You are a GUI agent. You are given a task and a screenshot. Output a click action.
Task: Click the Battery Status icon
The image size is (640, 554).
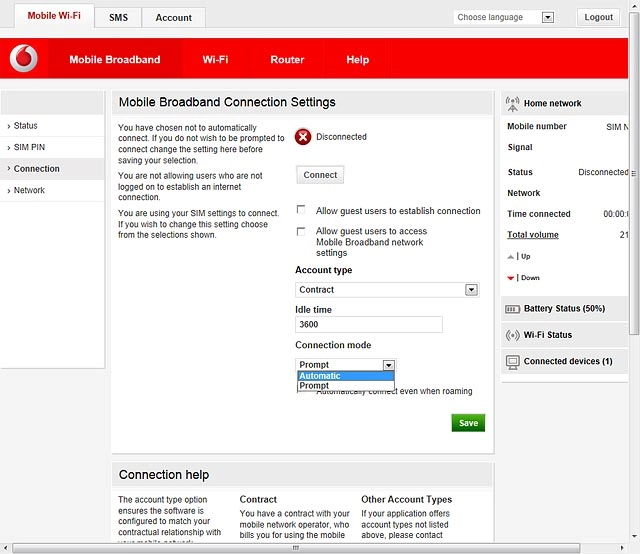[512, 309]
